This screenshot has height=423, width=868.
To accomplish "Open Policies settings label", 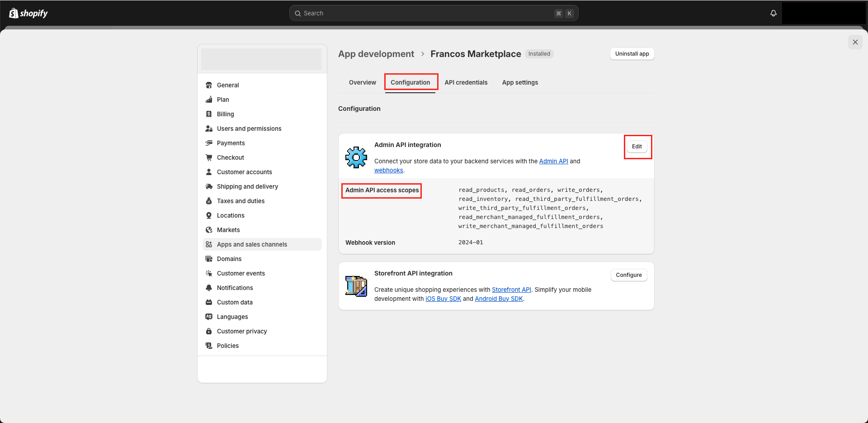I will pyautogui.click(x=228, y=346).
